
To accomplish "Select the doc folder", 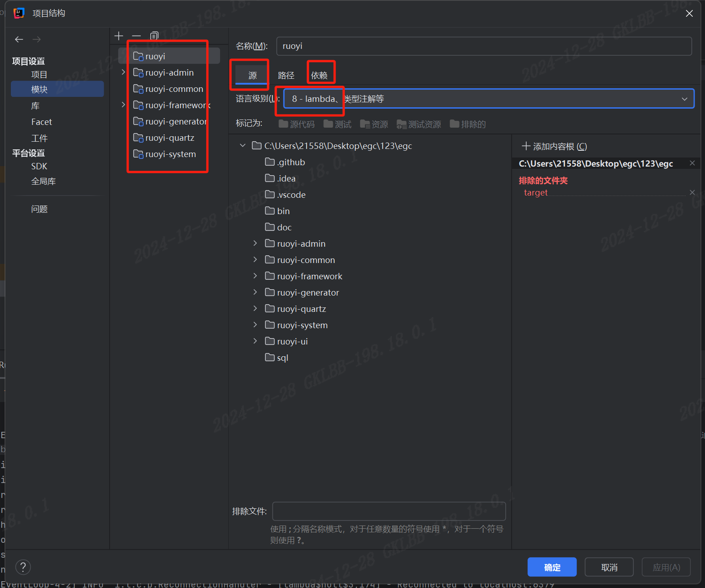I will pos(278,227).
